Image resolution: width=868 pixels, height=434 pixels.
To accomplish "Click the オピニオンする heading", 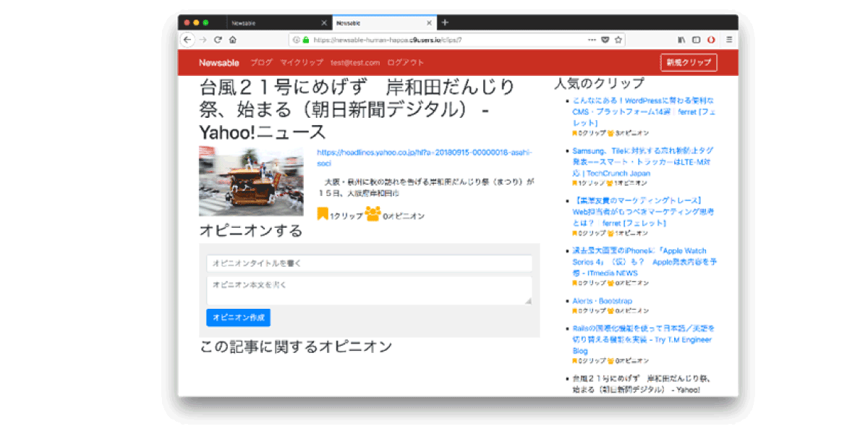I will click(251, 231).
